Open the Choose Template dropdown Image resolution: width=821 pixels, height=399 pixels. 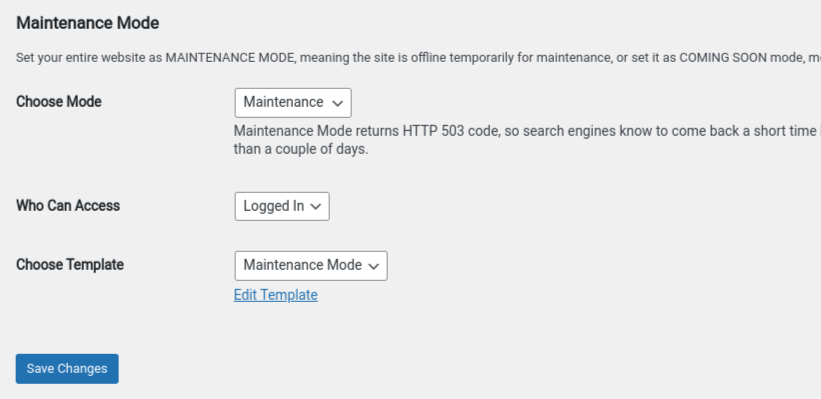click(311, 266)
